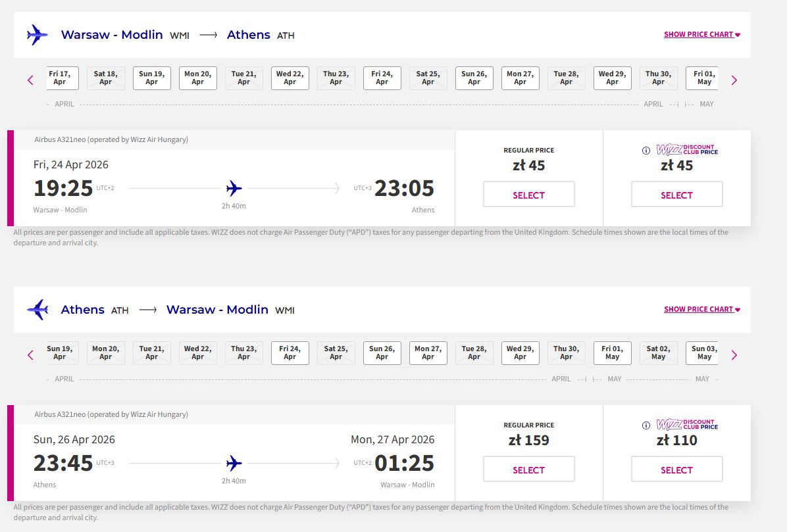Choose Fri 24 Apr outbound date
The height and width of the screenshot is (532, 787).
click(x=382, y=78)
